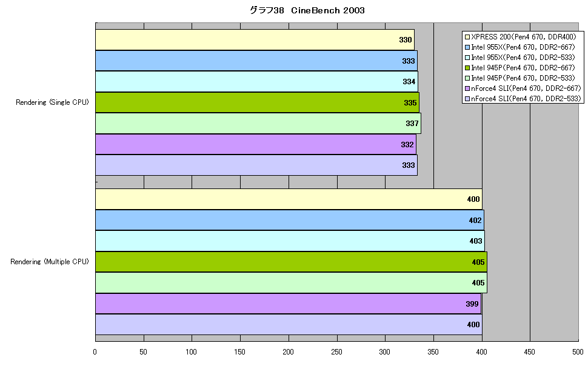
Task: Click the XPRESS 200 legend color swatch
Action: click(x=467, y=37)
